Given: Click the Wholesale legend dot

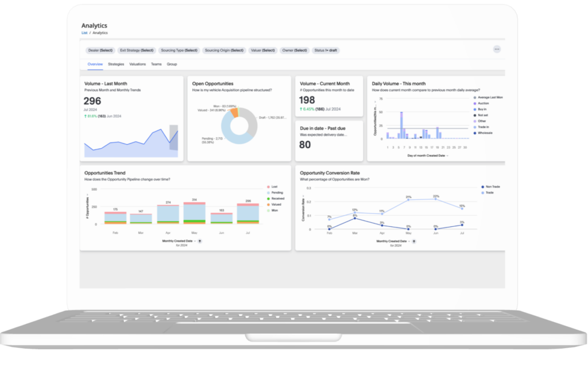Looking at the screenshot, I should click(x=474, y=133).
